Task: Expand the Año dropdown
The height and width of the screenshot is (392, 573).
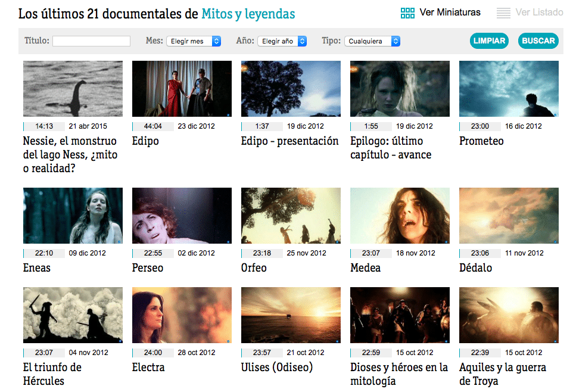Action: [x=282, y=41]
